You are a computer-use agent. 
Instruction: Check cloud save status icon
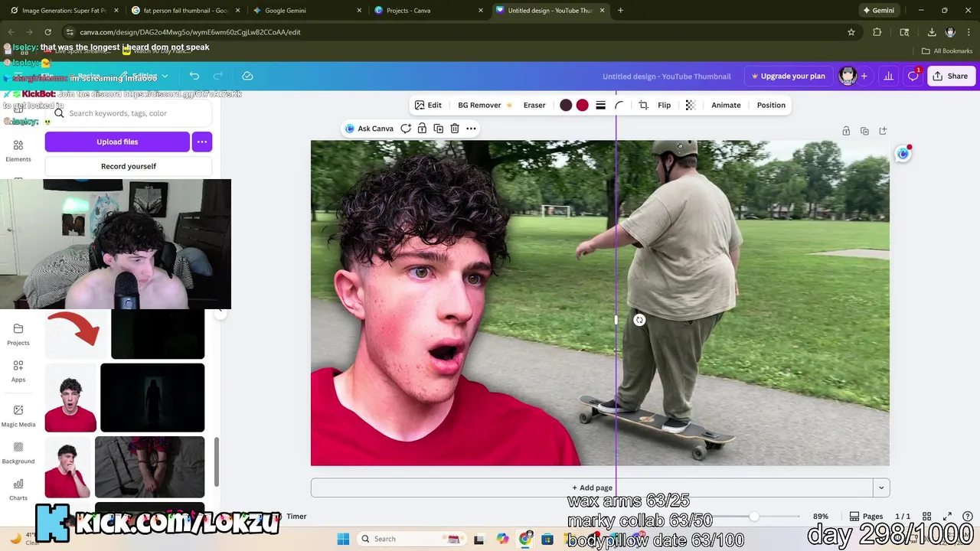247,76
